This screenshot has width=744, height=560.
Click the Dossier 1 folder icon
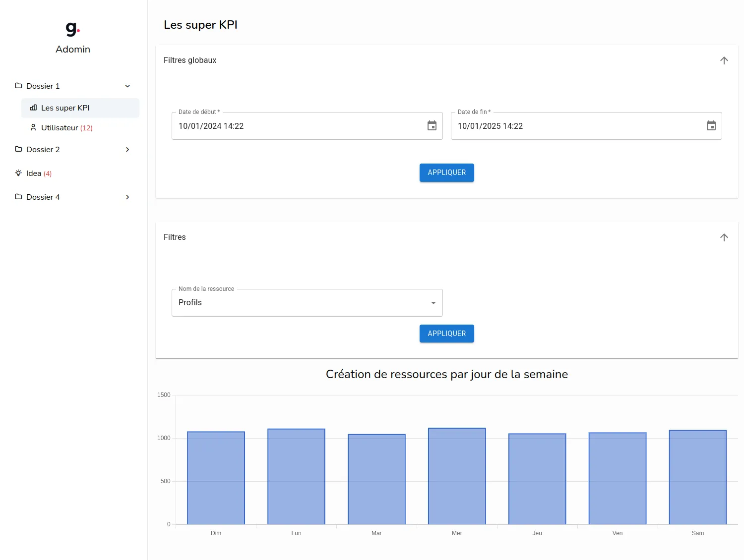click(x=18, y=86)
